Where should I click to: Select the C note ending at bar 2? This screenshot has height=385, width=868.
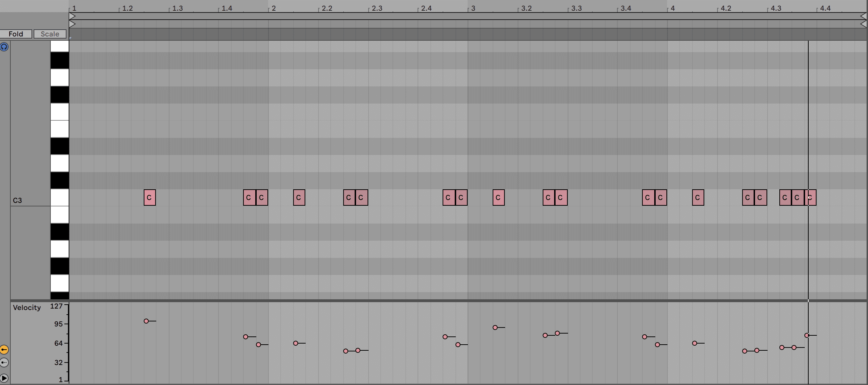tap(262, 197)
